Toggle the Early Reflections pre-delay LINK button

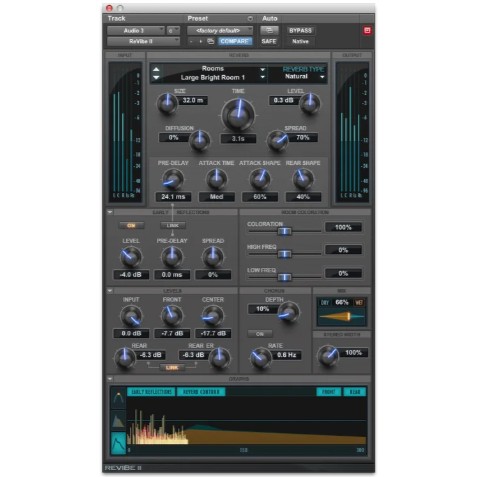click(173, 226)
